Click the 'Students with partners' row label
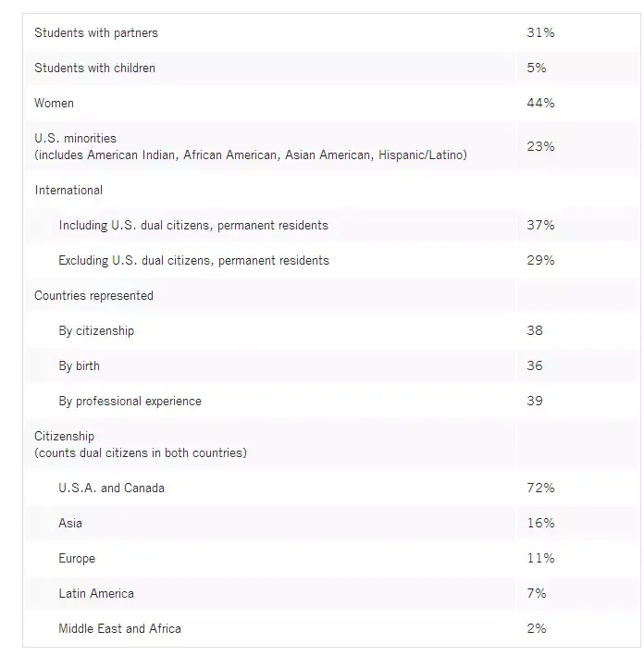The image size is (644, 656). point(96,33)
